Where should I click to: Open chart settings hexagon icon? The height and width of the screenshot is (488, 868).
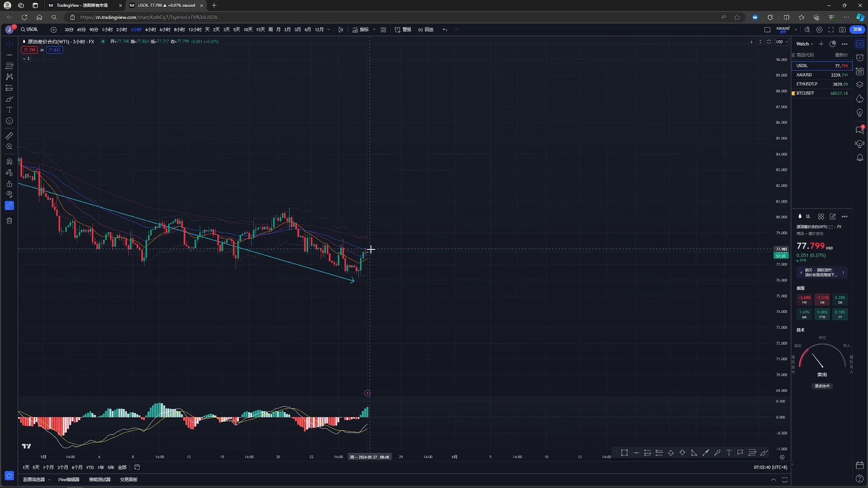click(x=819, y=30)
